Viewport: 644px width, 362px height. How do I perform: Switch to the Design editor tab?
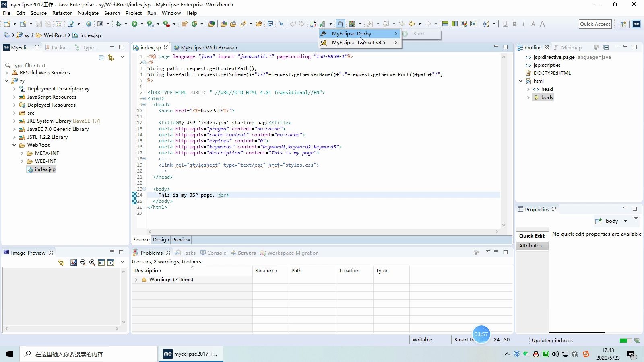click(161, 240)
